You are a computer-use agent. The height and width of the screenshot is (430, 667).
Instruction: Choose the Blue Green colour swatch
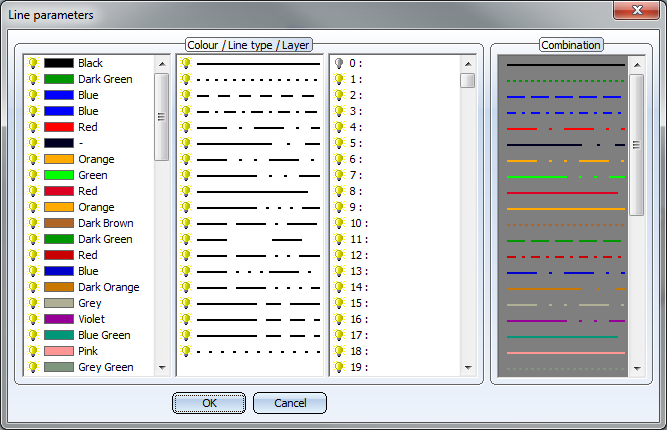pos(59,335)
